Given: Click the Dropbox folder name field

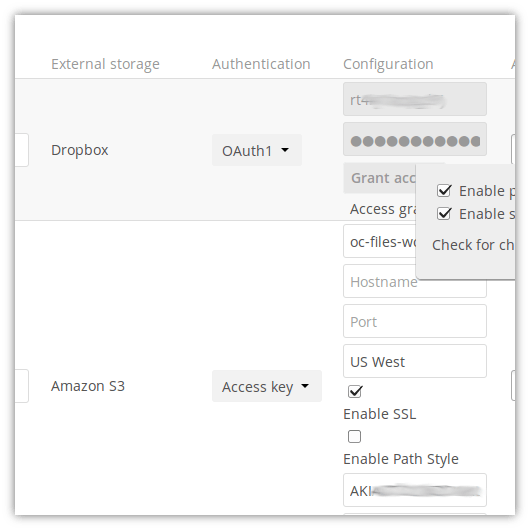Looking at the screenshot, I should 21,150.
